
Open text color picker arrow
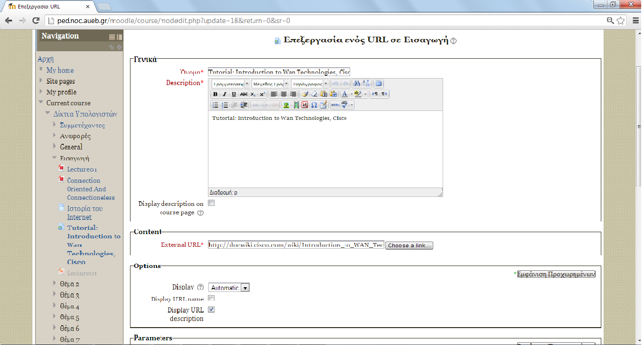click(352, 94)
